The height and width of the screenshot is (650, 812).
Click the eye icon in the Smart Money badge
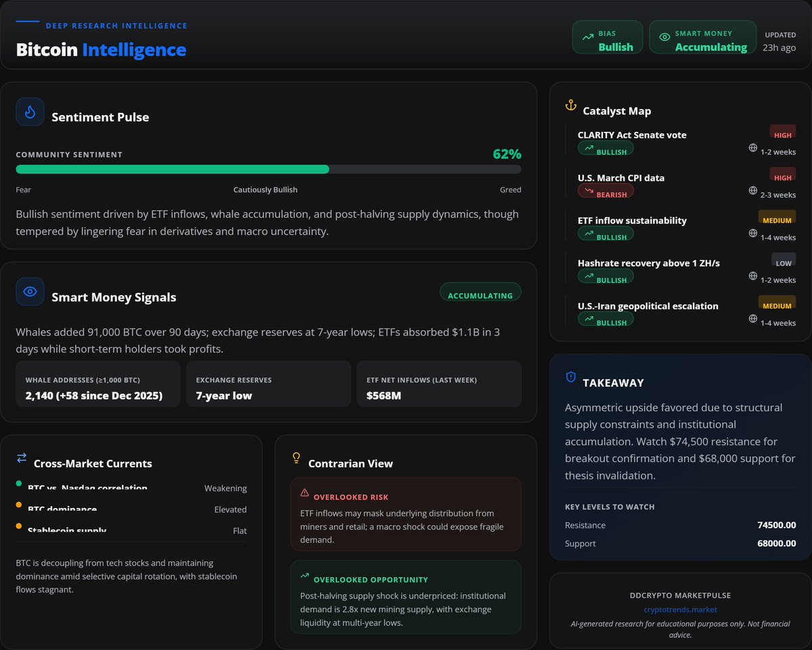[664, 37]
